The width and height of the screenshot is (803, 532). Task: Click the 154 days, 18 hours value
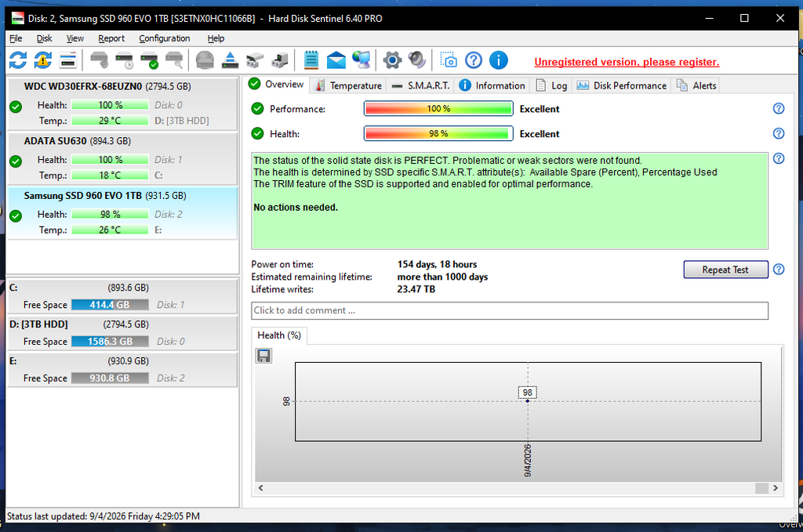(x=437, y=265)
